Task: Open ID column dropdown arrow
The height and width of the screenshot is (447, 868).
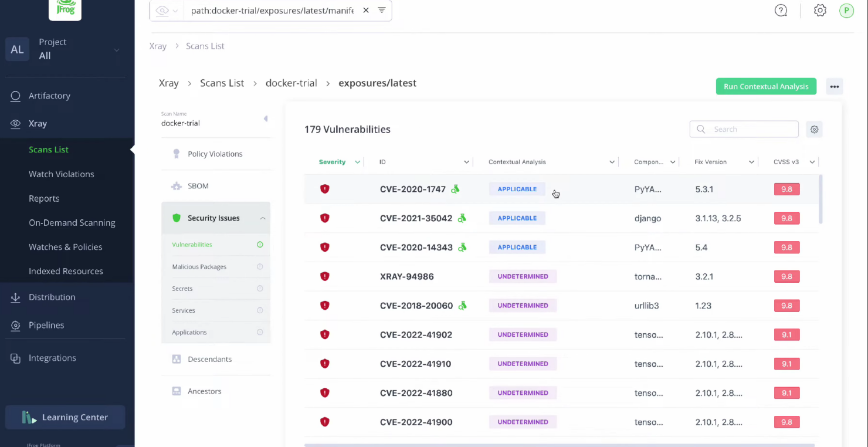Action: [x=466, y=162]
